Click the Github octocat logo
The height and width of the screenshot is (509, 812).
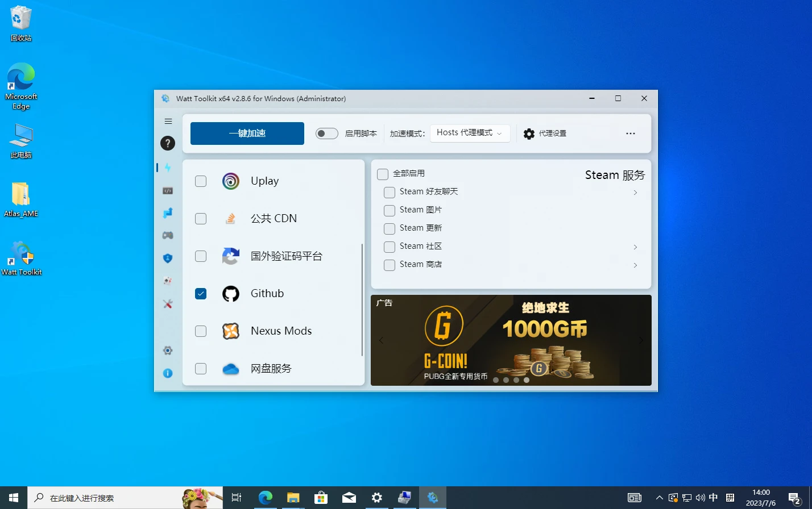point(231,294)
